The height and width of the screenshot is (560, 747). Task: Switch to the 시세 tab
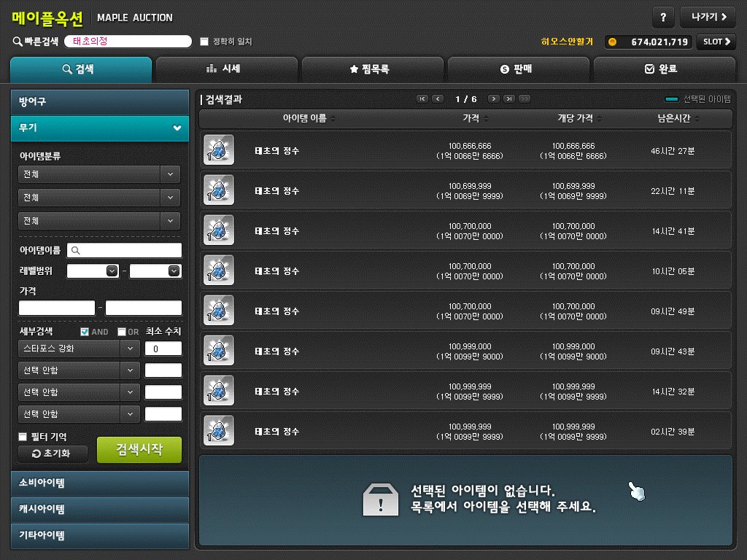(227, 69)
